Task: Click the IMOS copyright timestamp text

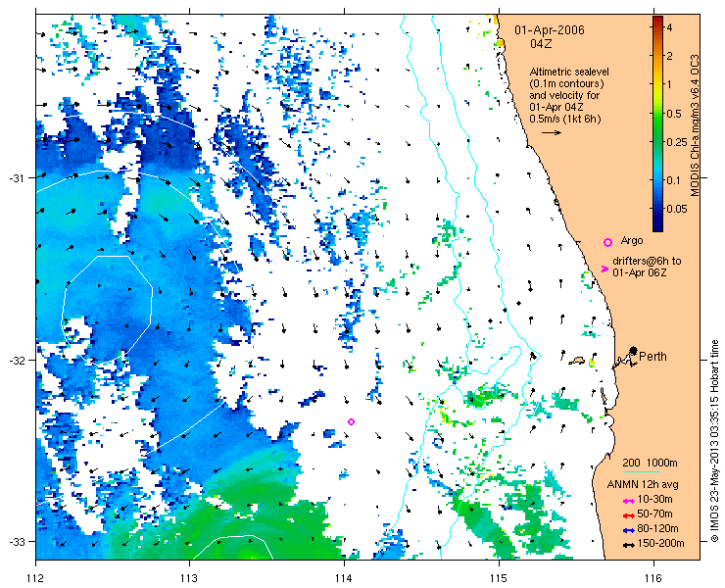Action: 714,441
